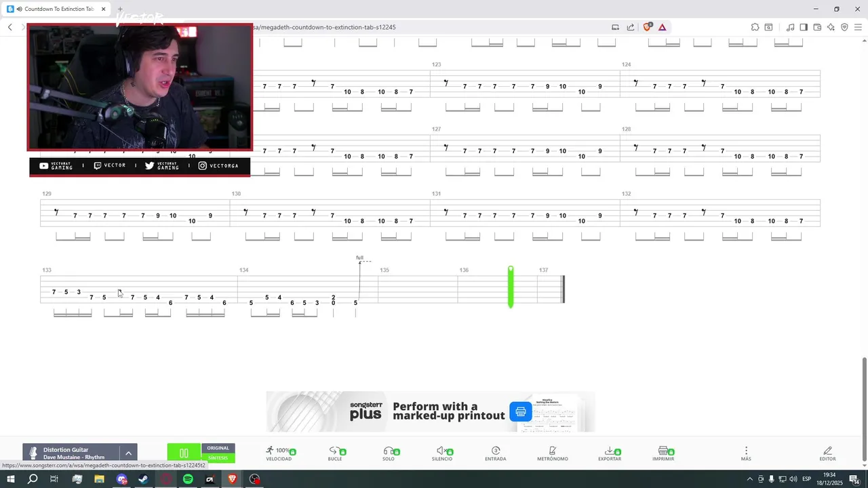868x488 pixels.
Task: Open the media playlist music note icon
Action: tap(790, 27)
